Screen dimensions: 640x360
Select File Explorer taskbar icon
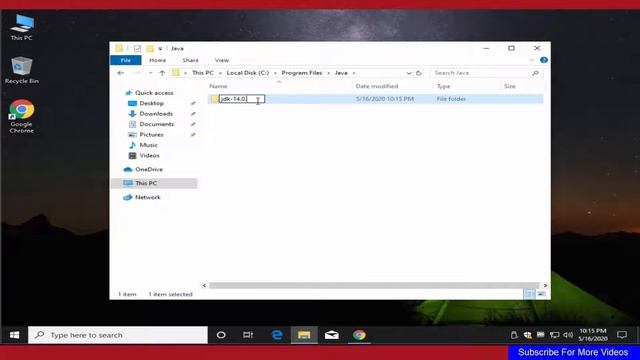click(304, 335)
